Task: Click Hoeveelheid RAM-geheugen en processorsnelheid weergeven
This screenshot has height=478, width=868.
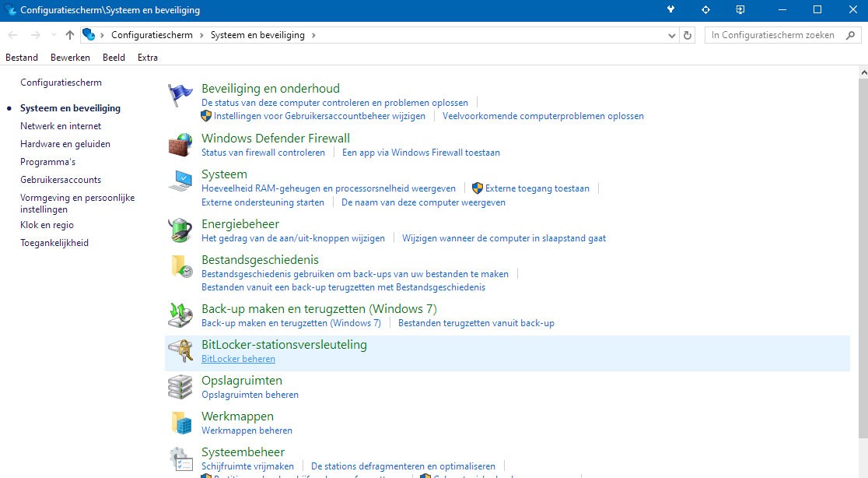Action: point(328,188)
